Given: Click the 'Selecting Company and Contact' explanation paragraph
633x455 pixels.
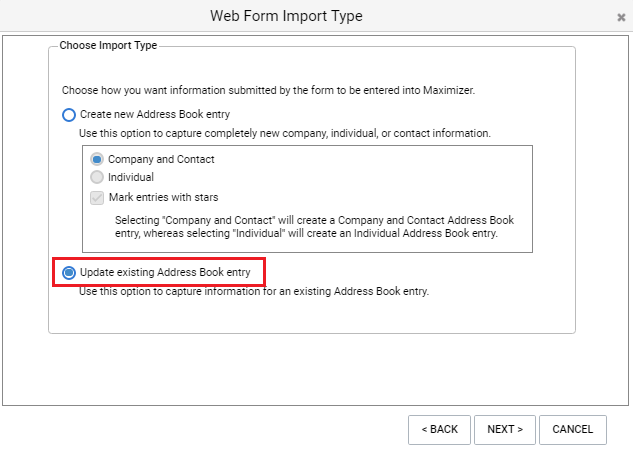Looking at the screenshot, I should point(314,226).
